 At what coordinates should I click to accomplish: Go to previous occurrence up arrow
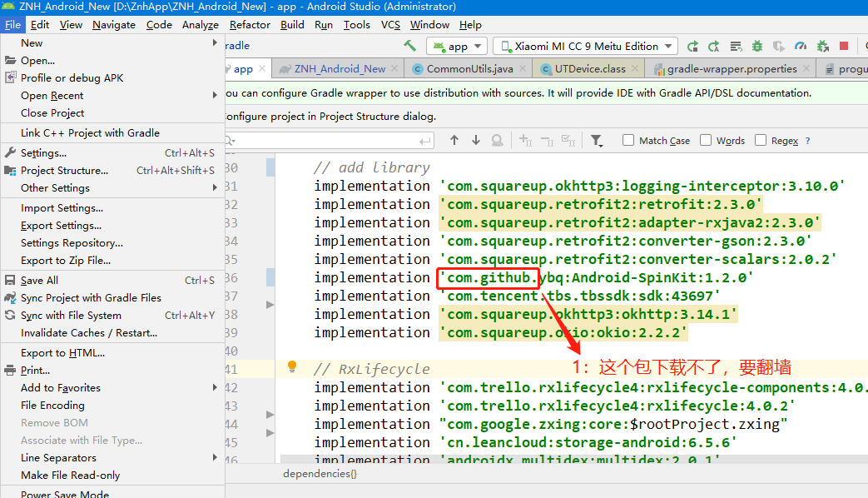(x=454, y=141)
